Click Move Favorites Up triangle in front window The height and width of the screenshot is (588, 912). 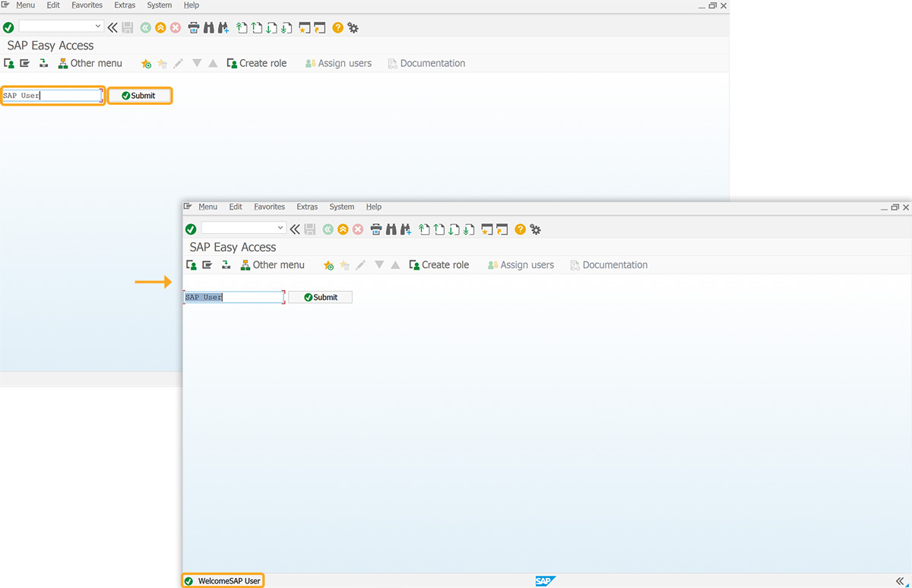[x=395, y=265]
